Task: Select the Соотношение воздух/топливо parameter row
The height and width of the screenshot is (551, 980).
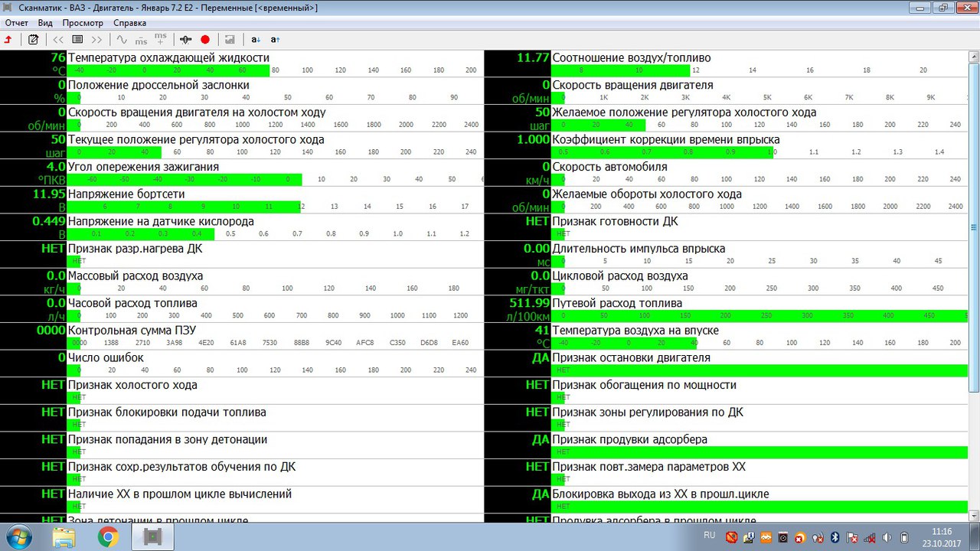Action: (x=632, y=58)
